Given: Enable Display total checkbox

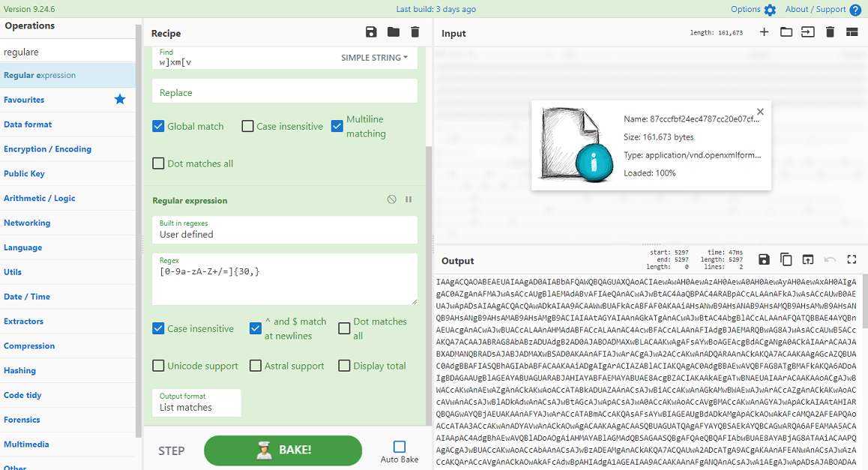Looking at the screenshot, I should pyautogui.click(x=344, y=366).
